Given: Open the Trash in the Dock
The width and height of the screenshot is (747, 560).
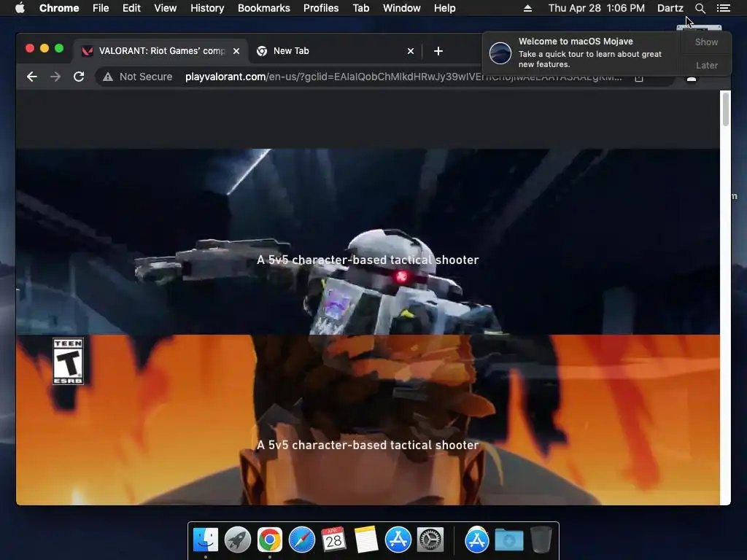Looking at the screenshot, I should (x=541, y=540).
